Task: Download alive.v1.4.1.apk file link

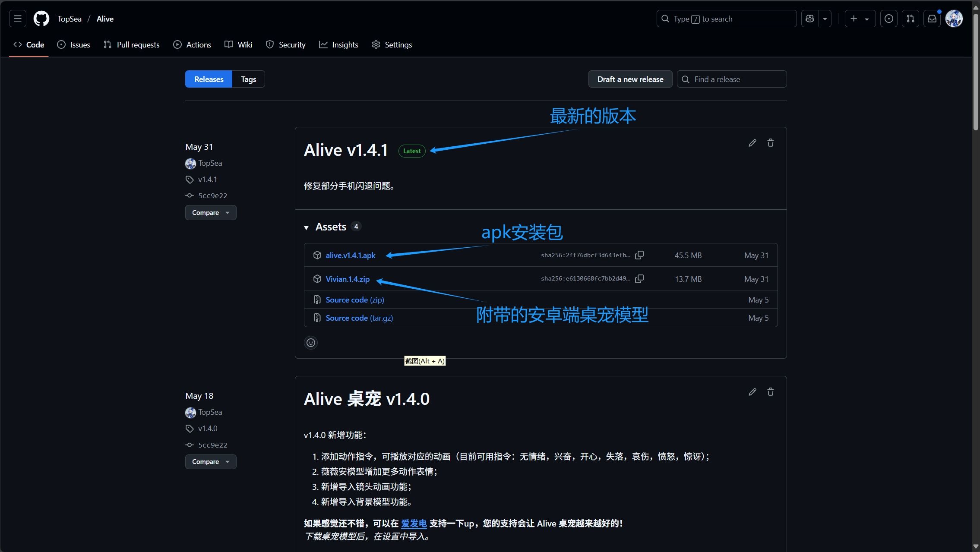Action: pyautogui.click(x=350, y=255)
